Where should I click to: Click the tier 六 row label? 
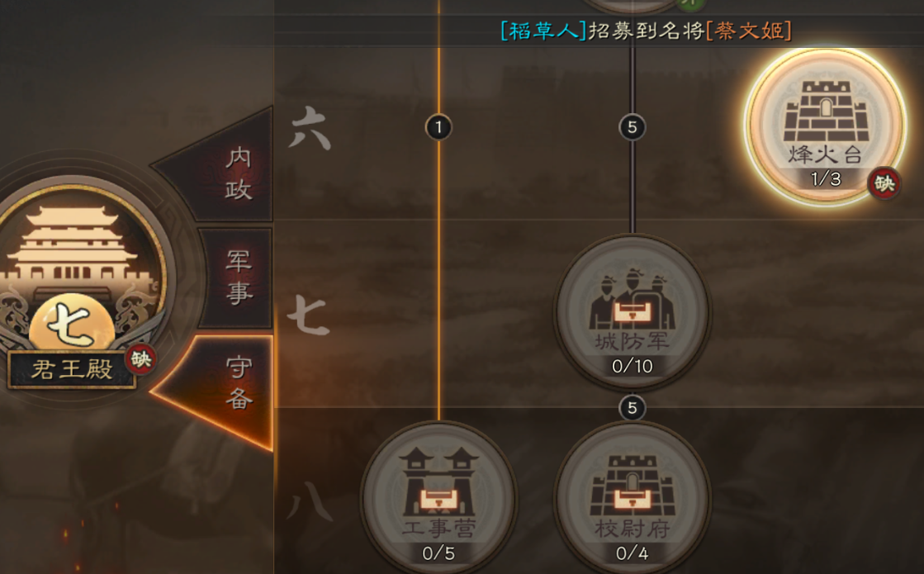(310, 127)
